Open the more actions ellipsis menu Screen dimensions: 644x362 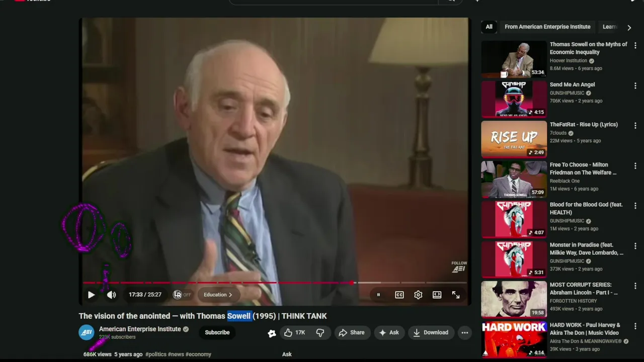(x=465, y=332)
